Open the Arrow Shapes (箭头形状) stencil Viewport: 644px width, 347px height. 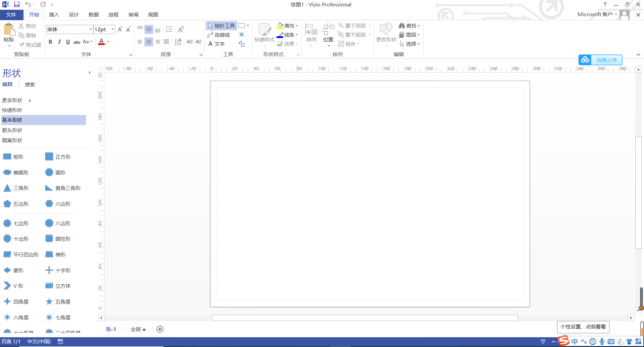pyautogui.click(x=12, y=130)
